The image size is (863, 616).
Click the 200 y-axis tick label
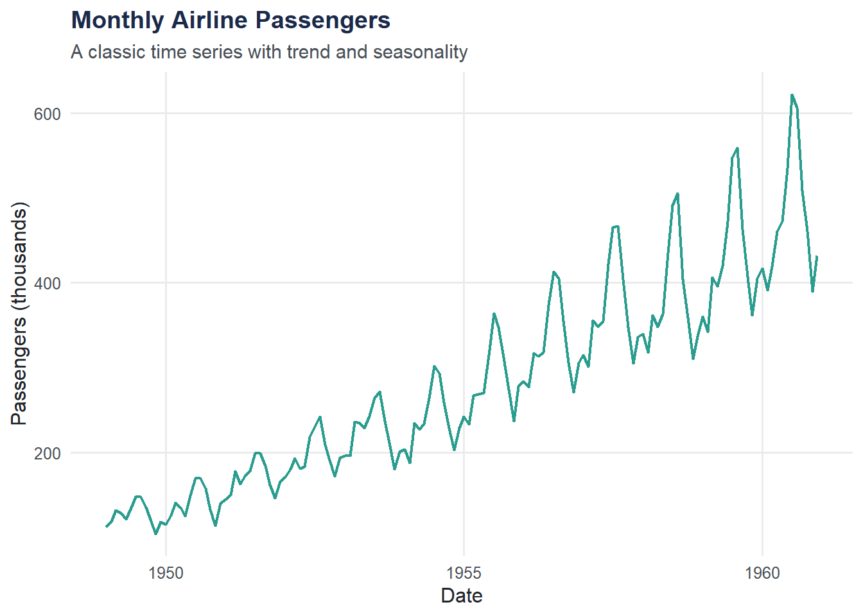pos(48,453)
